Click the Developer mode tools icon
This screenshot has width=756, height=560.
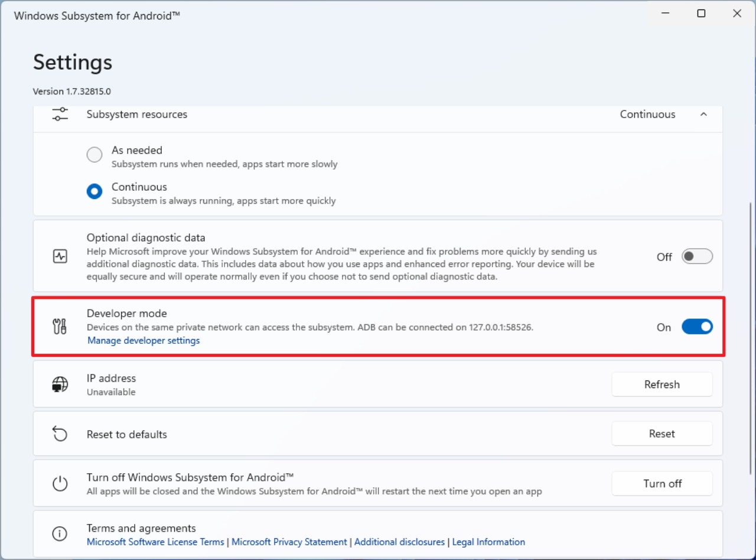[x=60, y=327]
